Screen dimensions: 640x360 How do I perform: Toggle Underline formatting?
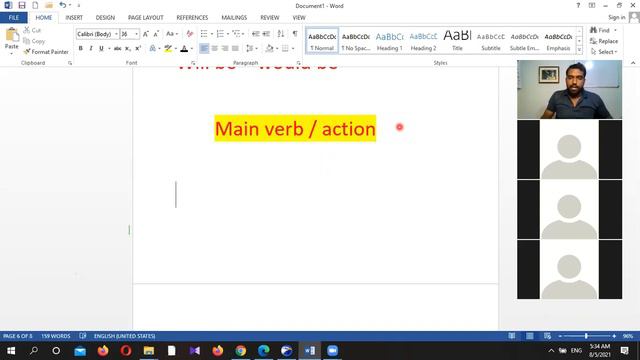pyautogui.click(x=101, y=48)
